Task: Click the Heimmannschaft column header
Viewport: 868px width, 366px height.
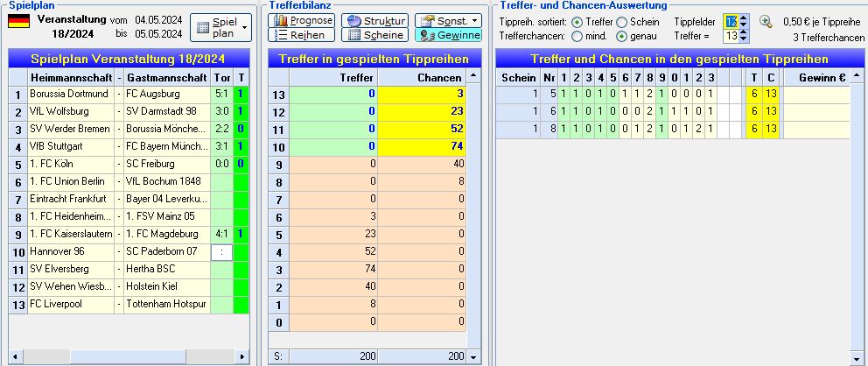Action: [x=71, y=78]
